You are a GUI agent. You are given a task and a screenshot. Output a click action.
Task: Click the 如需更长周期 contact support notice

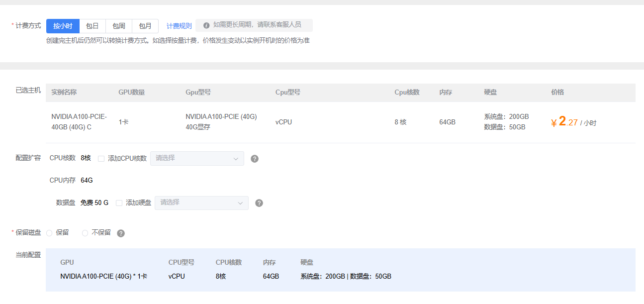pyautogui.click(x=257, y=25)
